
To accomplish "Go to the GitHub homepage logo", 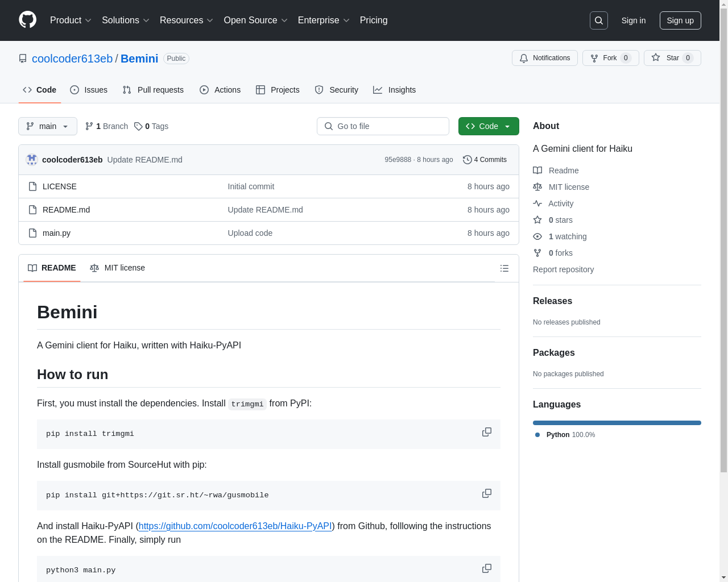I will click(27, 20).
